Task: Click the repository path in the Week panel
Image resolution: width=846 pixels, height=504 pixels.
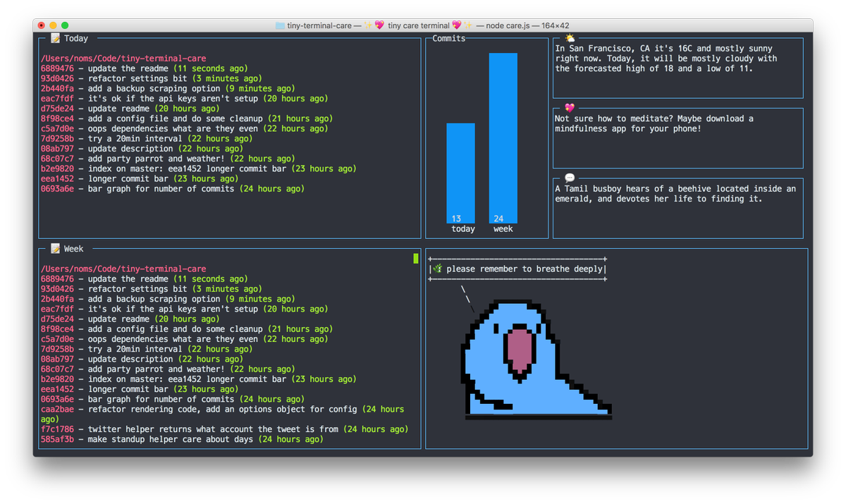Action: tap(123, 269)
